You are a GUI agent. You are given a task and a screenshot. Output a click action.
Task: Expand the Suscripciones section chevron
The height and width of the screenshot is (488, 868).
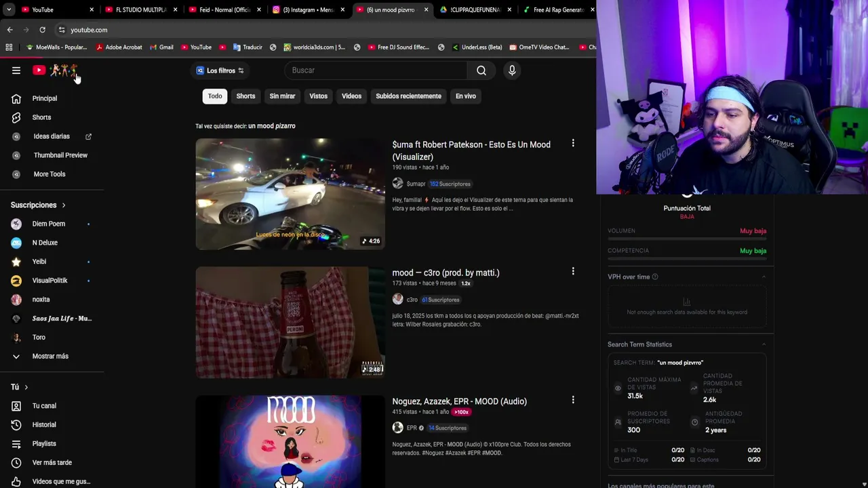(x=64, y=205)
